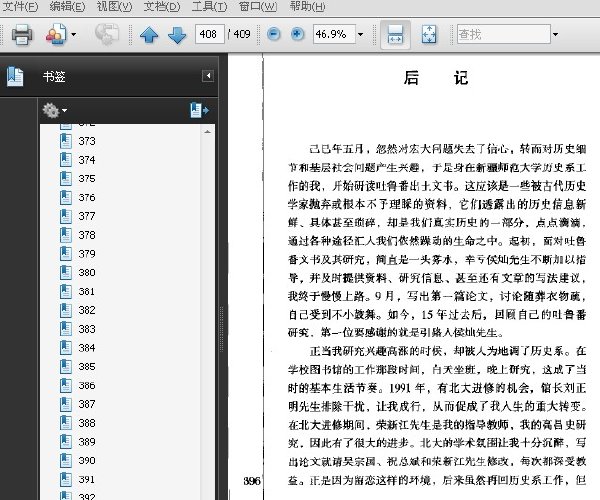Screen dimensions: 600x500
Task: Open the 编辑(E) menu
Action: coord(67,7)
